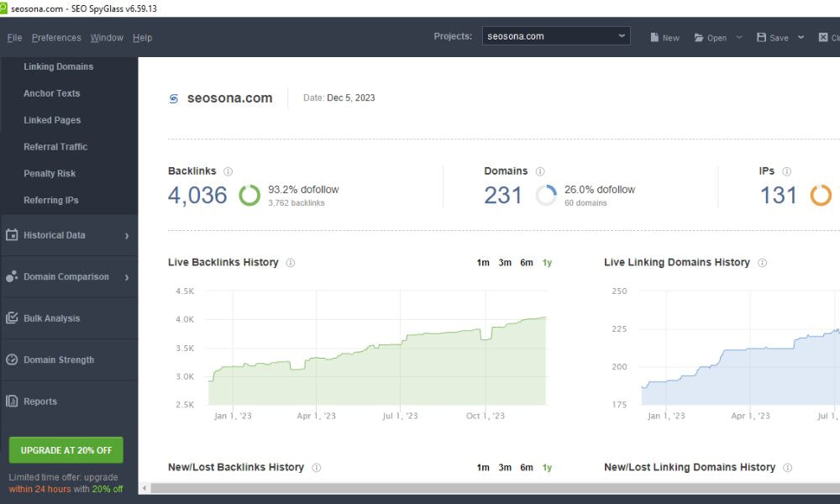The height and width of the screenshot is (504, 840).
Task: Open Penalty Risk in the sidebar
Action: 50,174
